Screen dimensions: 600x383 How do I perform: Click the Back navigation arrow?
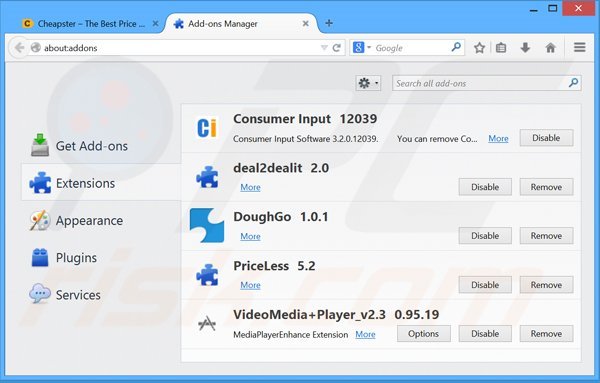coord(19,47)
